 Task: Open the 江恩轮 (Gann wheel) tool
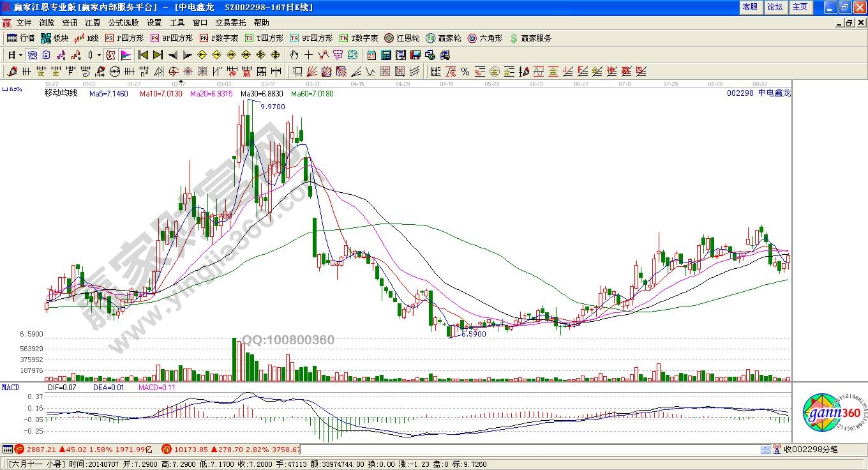tap(401, 38)
